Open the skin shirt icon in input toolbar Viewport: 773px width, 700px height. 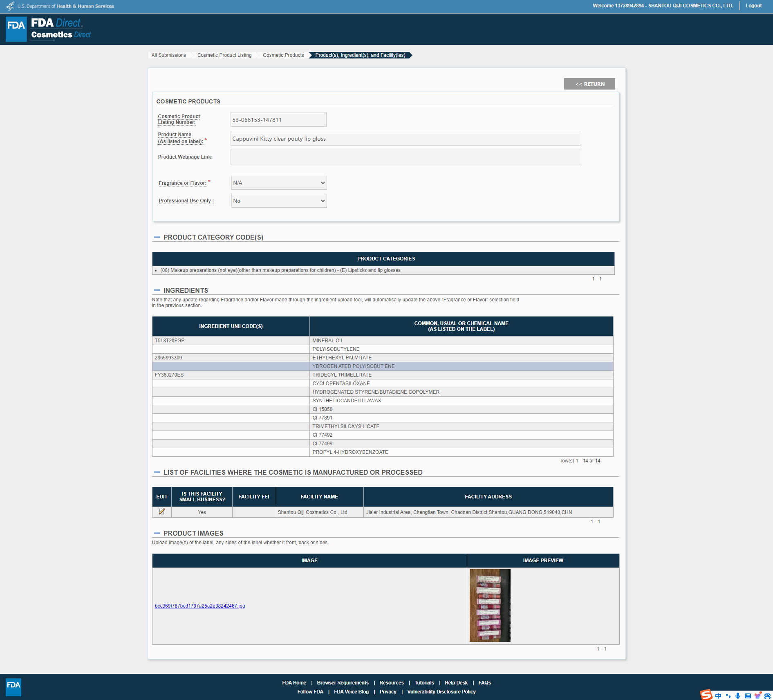(757, 696)
